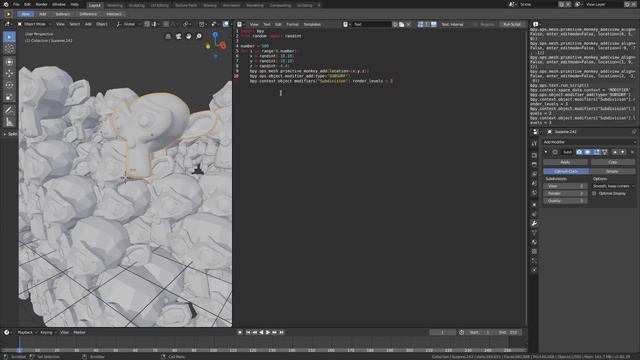
Task: Select the Catmull-Clark subdivision button
Action: (566, 171)
